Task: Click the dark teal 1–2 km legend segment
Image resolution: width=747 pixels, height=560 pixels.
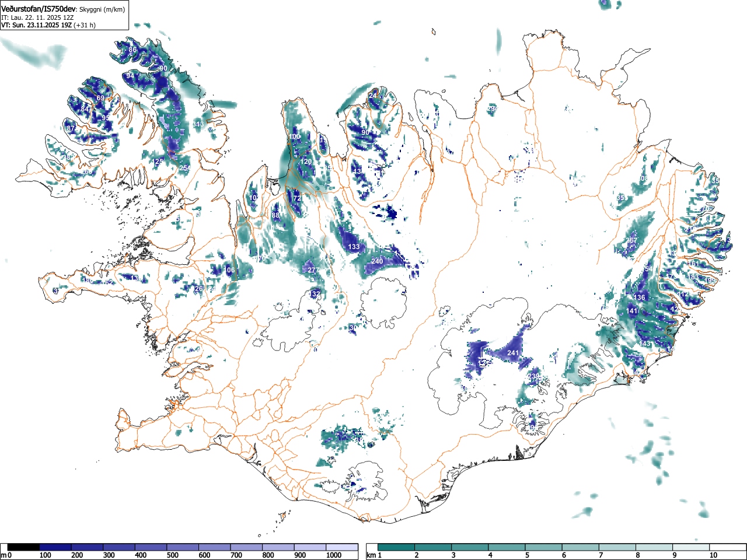Action: [397, 547]
